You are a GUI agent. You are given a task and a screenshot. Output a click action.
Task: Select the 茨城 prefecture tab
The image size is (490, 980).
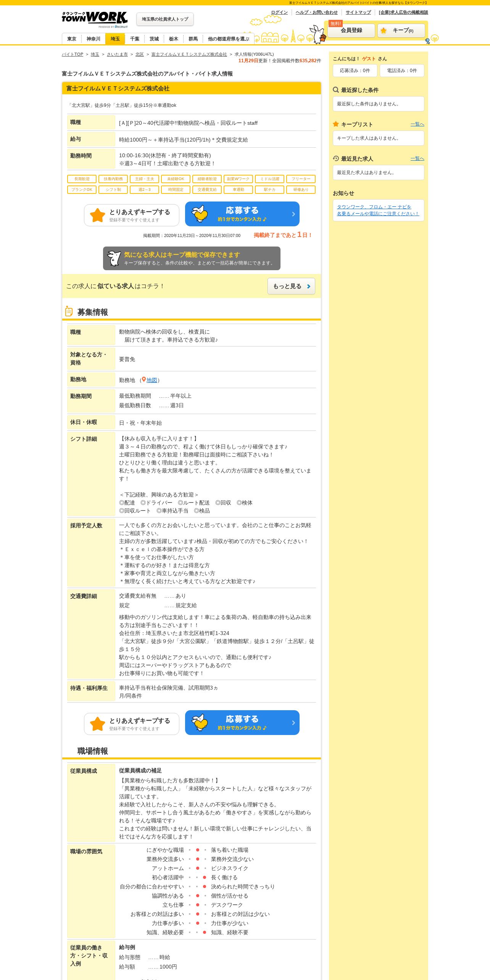click(x=154, y=39)
